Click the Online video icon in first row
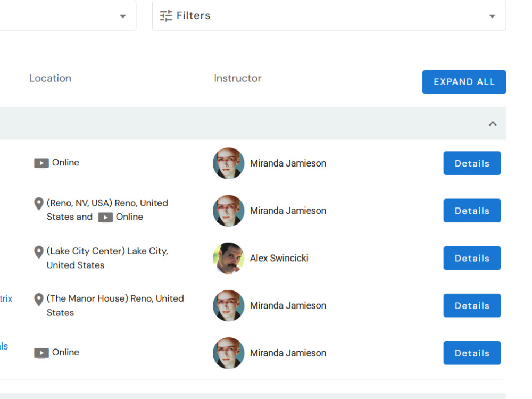 coord(41,163)
